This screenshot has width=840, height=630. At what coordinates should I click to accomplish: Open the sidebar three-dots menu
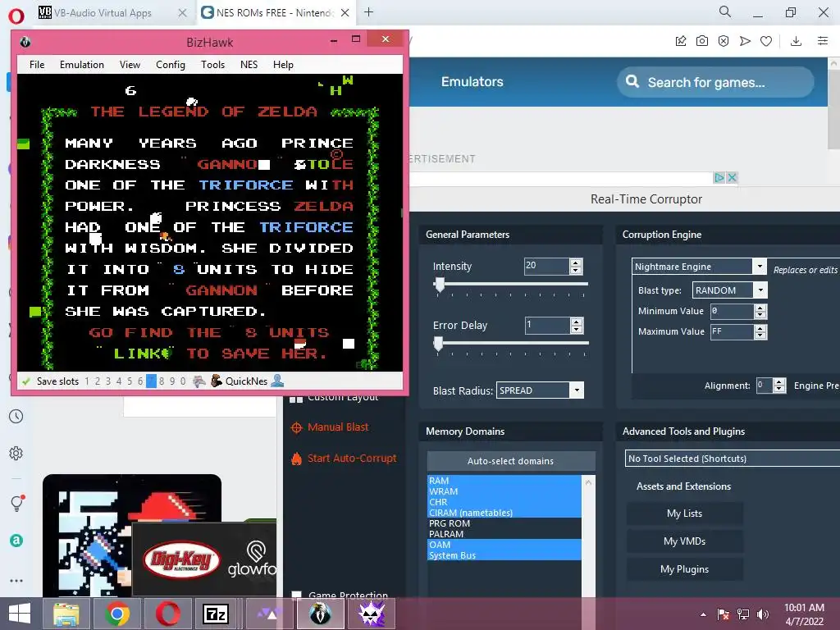[16, 580]
